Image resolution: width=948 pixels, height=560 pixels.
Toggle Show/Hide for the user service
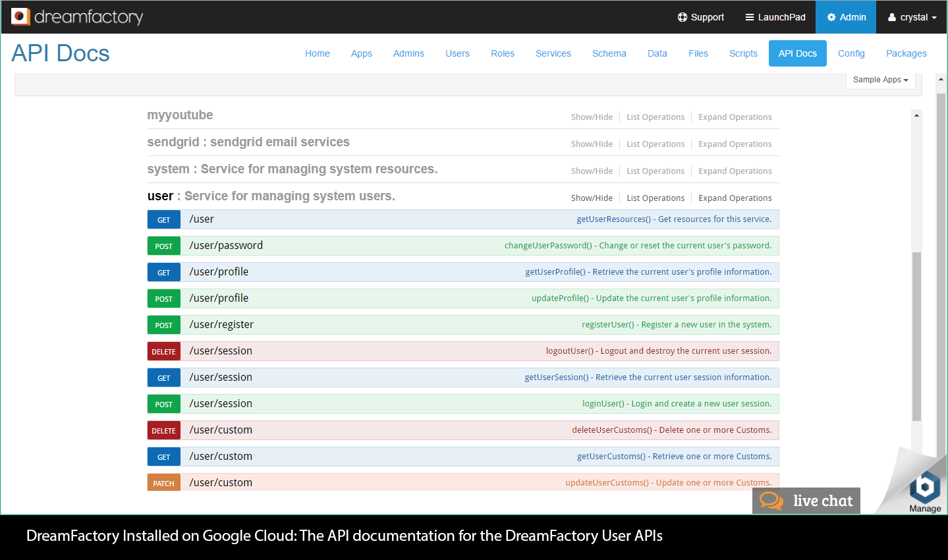coord(591,198)
